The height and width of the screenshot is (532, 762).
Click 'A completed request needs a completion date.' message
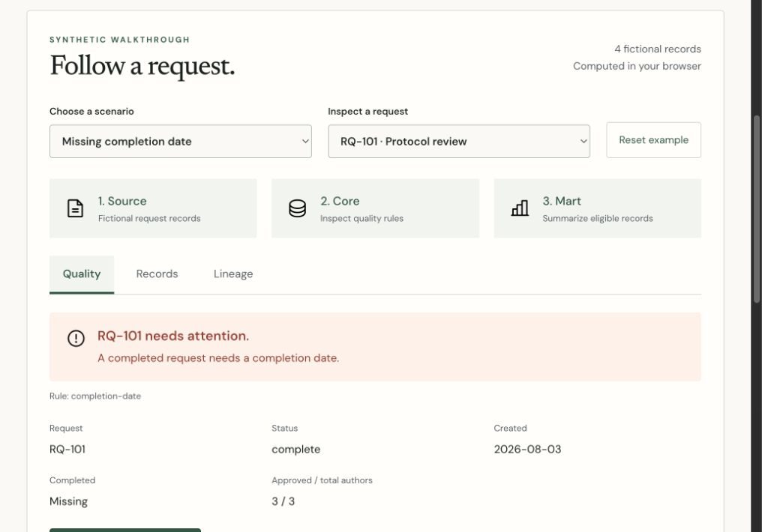tap(218, 358)
